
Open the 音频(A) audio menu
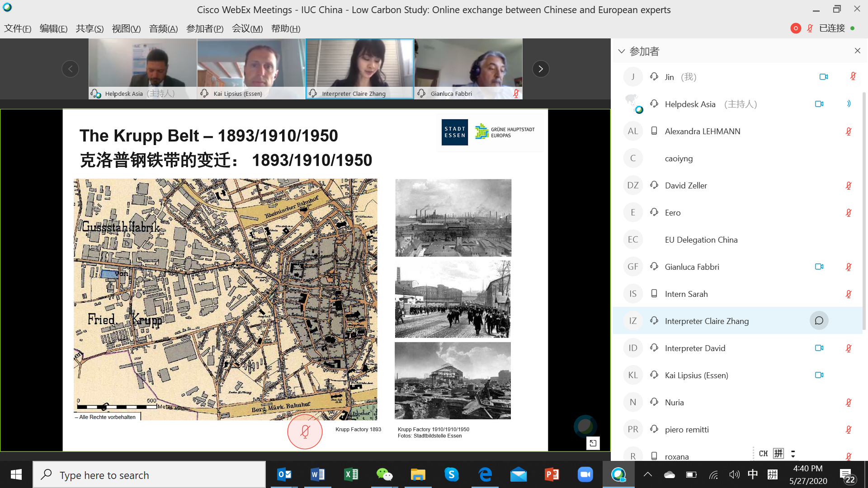163,28
